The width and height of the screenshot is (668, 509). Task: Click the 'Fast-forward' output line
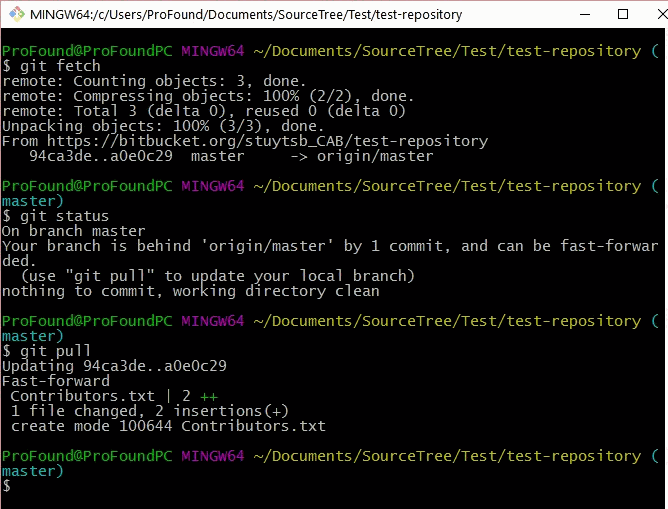coord(56,381)
